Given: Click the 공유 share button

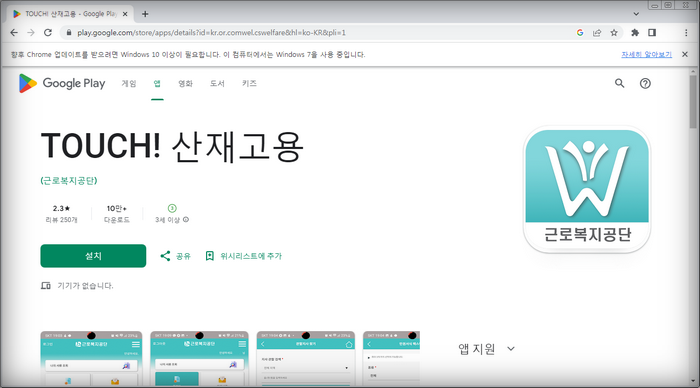Looking at the screenshot, I should click(175, 256).
